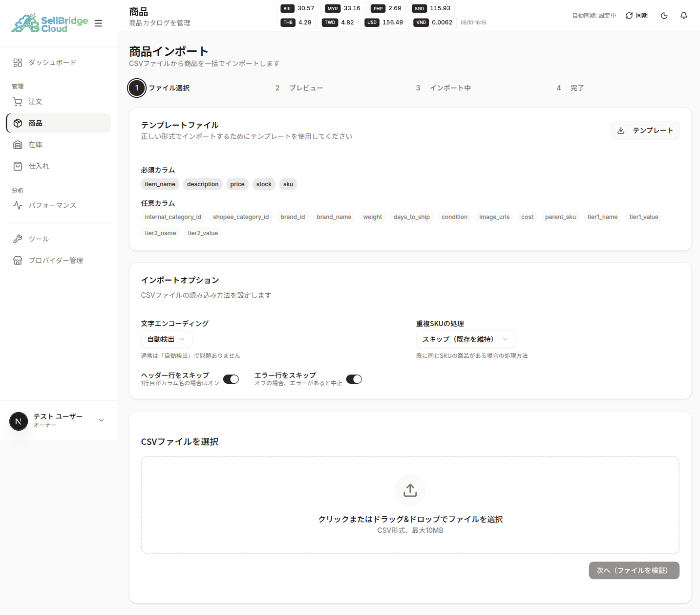Image resolution: width=700 pixels, height=615 pixels.
Task: Click the 05/10 16:16 timestamp
Action: 473,22
